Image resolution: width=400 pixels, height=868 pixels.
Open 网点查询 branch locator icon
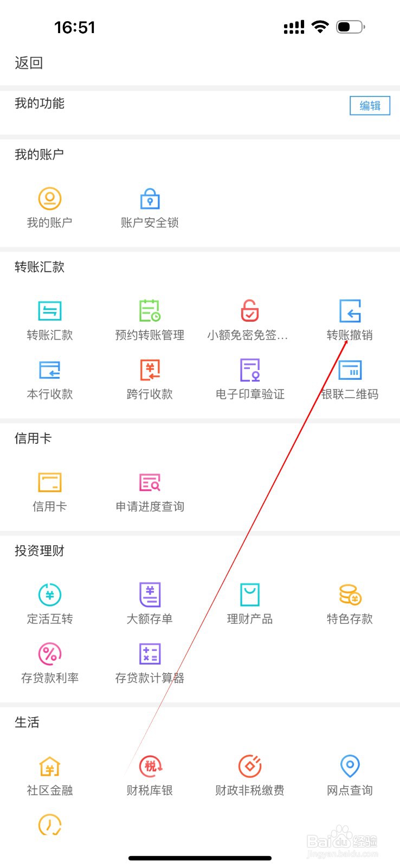click(x=350, y=766)
